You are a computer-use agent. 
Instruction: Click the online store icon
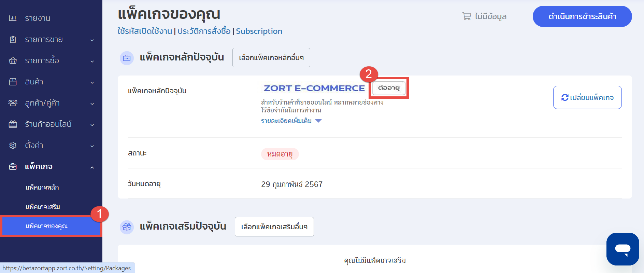tap(13, 124)
